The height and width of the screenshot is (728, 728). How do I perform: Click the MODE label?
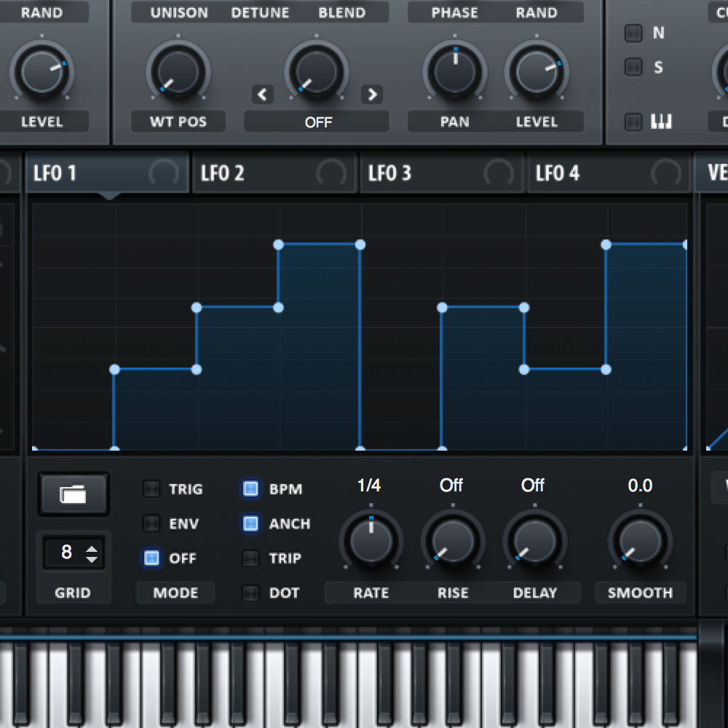176,593
